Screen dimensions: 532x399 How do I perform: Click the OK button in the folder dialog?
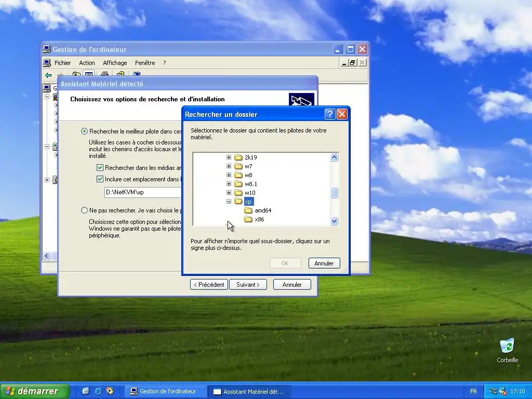285,263
